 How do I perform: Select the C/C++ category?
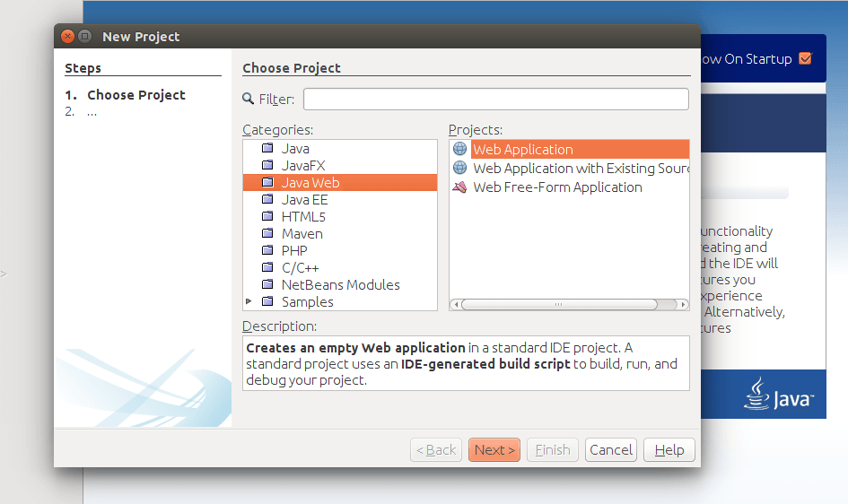tap(300, 268)
